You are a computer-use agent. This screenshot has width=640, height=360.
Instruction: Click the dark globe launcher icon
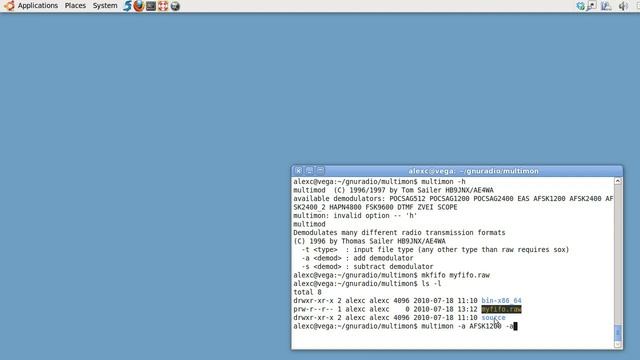[x=175, y=6]
